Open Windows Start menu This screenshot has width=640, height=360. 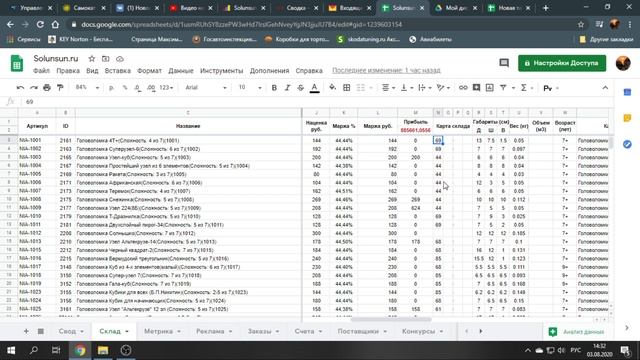point(11,350)
